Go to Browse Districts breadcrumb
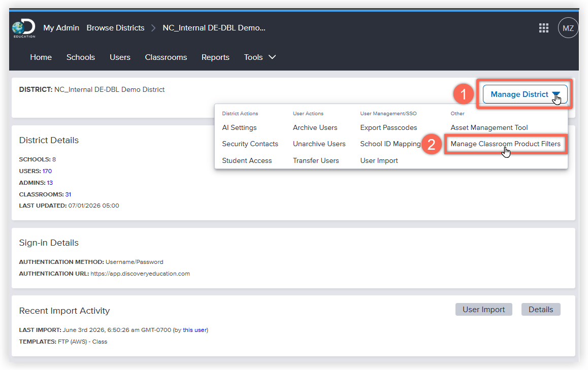The image size is (588, 370). [115, 28]
